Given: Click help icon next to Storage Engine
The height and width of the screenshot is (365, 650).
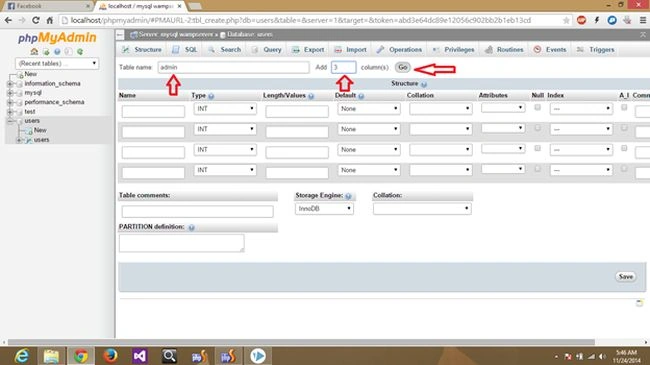Looking at the screenshot, I should [x=349, y=196].
